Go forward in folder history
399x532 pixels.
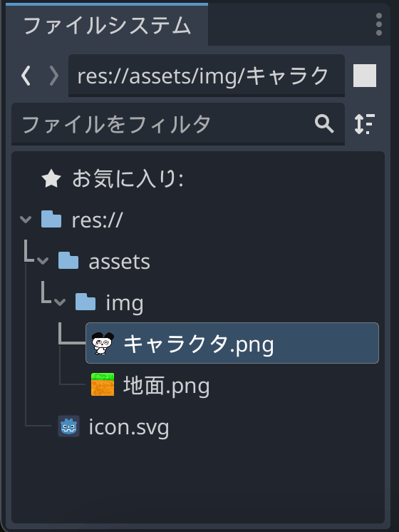(53, 76)
